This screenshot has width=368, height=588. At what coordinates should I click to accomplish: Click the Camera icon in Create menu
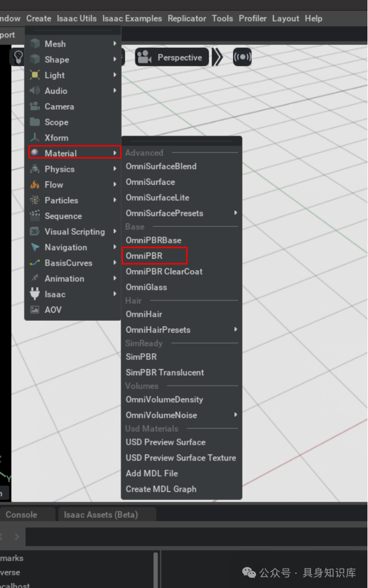click(x=35, y=106)
